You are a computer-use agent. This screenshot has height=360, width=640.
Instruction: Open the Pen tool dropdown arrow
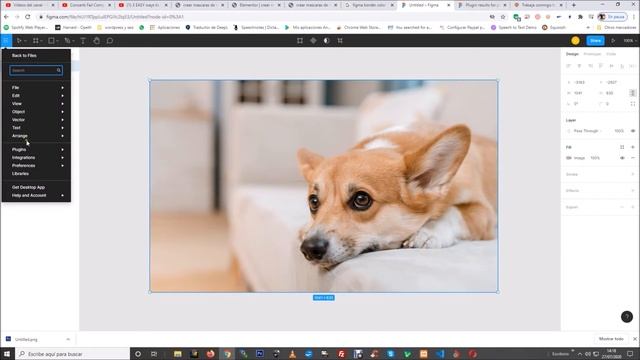(x=73, y=41)
